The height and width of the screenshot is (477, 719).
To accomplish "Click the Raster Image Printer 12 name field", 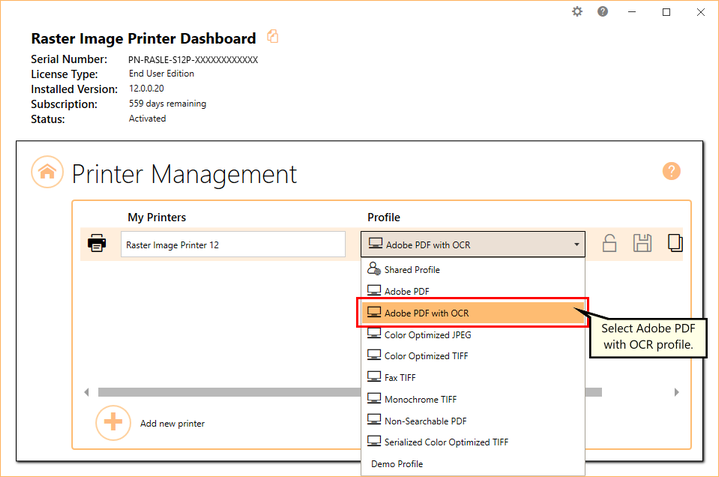I will point(233,244).
